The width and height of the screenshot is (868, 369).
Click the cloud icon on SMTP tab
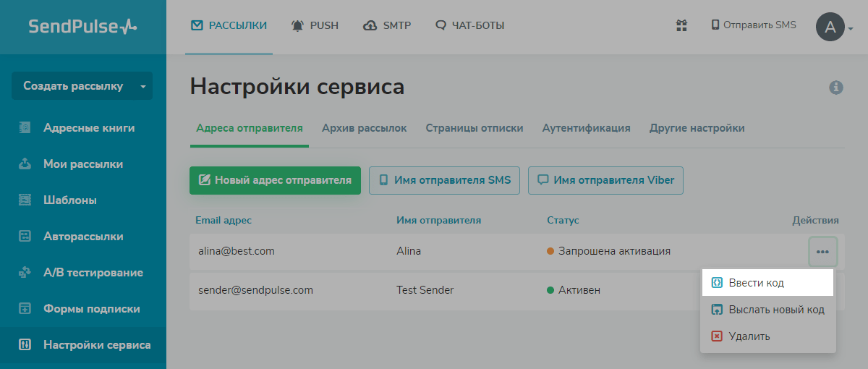point(370,26)
